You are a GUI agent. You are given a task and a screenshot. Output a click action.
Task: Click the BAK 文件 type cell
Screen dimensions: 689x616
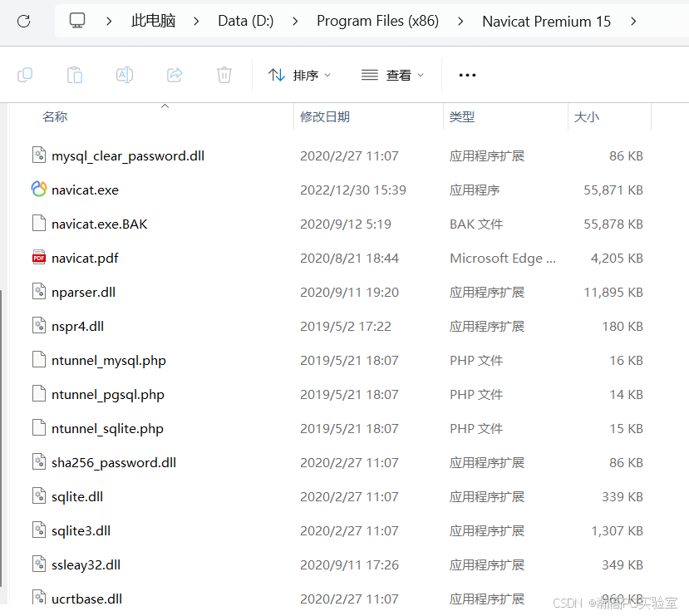click(x=476, y=224)
